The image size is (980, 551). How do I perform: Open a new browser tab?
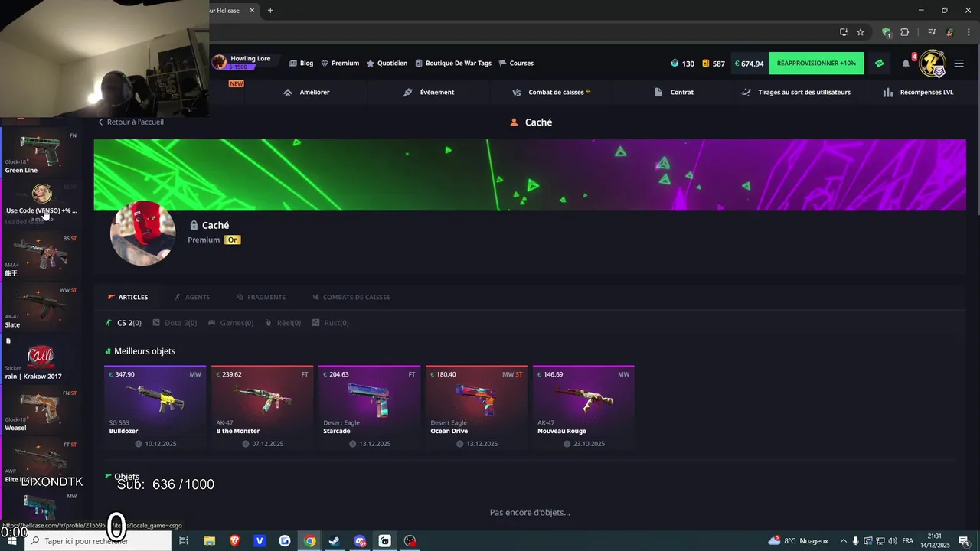(270, 11)
